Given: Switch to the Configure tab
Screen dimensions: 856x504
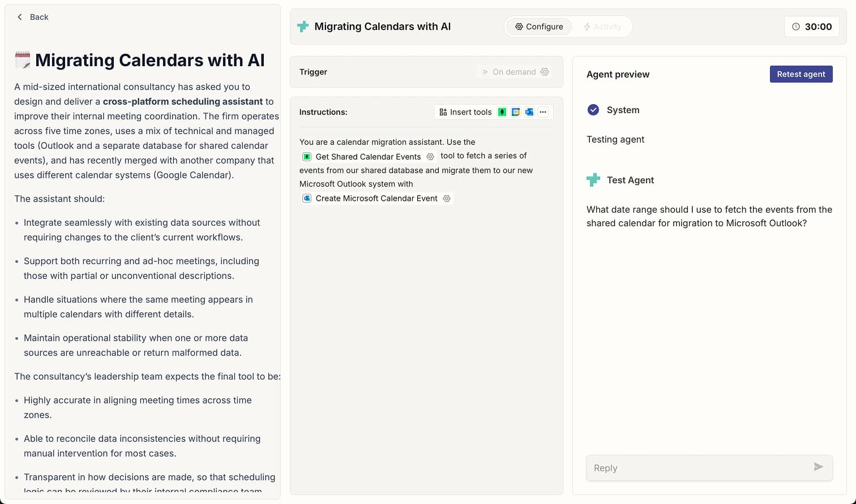Looking at the screenshot, I should [539, 26].
